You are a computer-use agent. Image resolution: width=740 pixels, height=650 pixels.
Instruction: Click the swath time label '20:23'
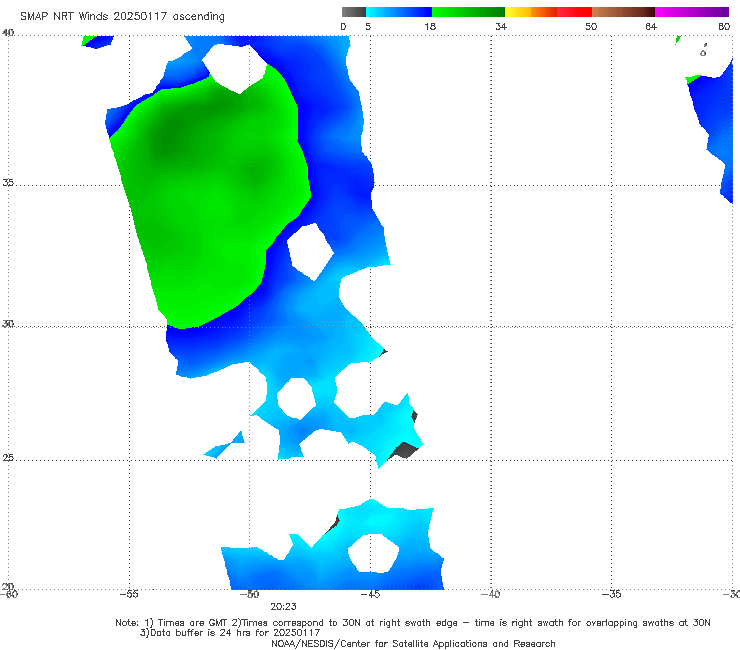tap(283, 607)
